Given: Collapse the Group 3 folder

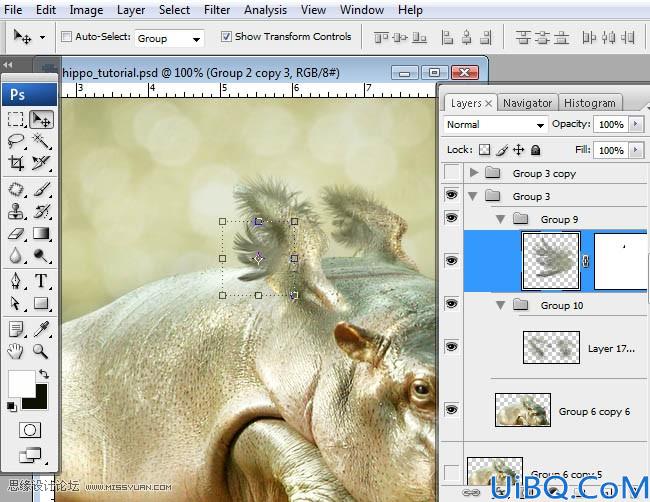Looking at the screenshot, I should 473,196.
